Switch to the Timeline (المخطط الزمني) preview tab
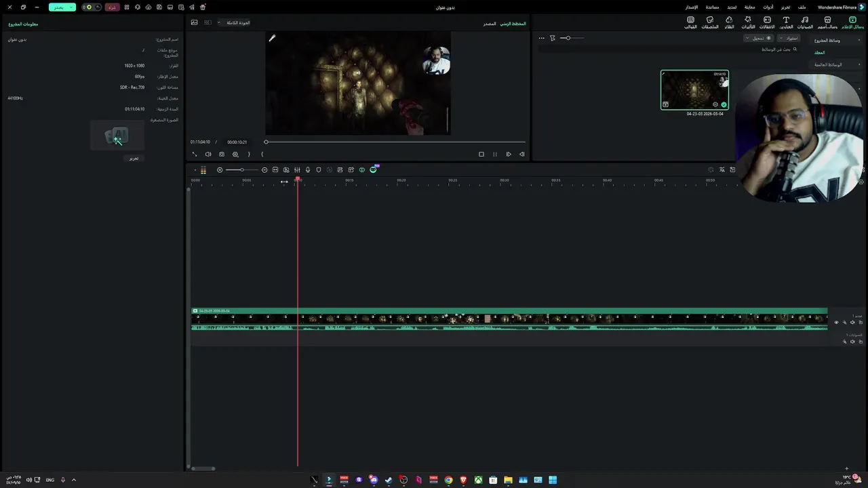This screenshot has width=868, height=488. click(x=513, y=24)
